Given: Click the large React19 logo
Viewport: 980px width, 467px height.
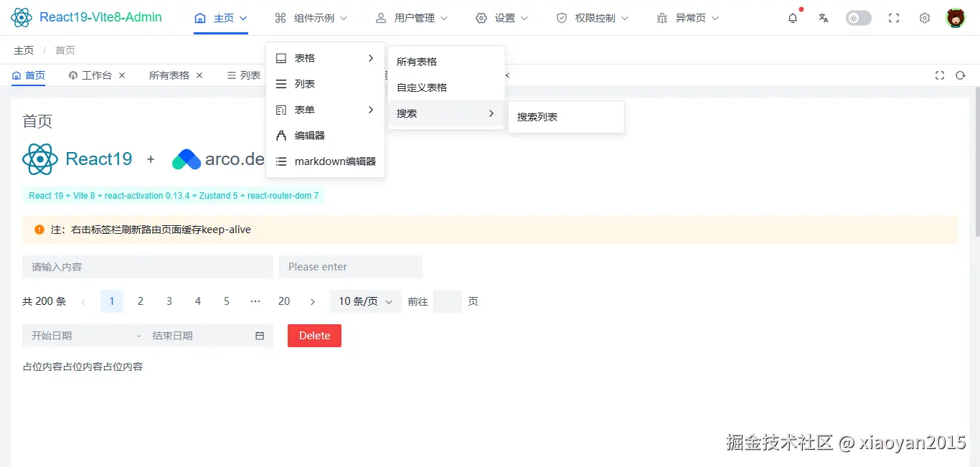Looking at the screenshot, I should 40,159.
